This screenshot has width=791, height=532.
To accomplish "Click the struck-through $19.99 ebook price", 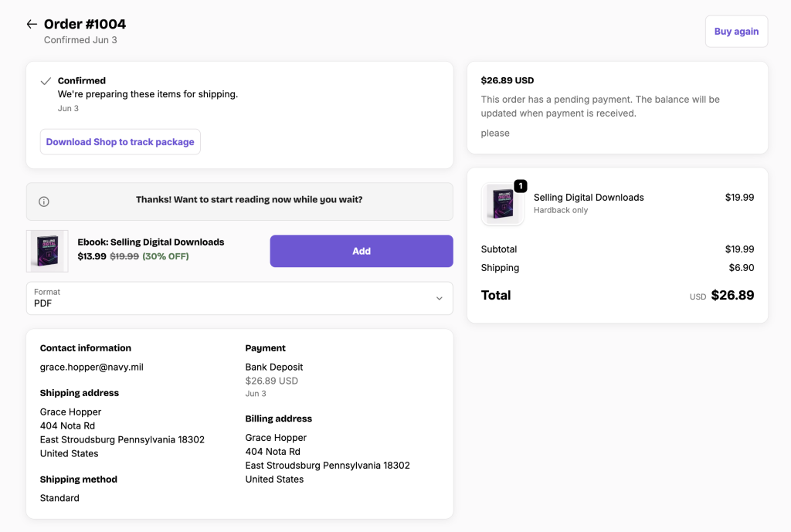I will click(124, 256).
